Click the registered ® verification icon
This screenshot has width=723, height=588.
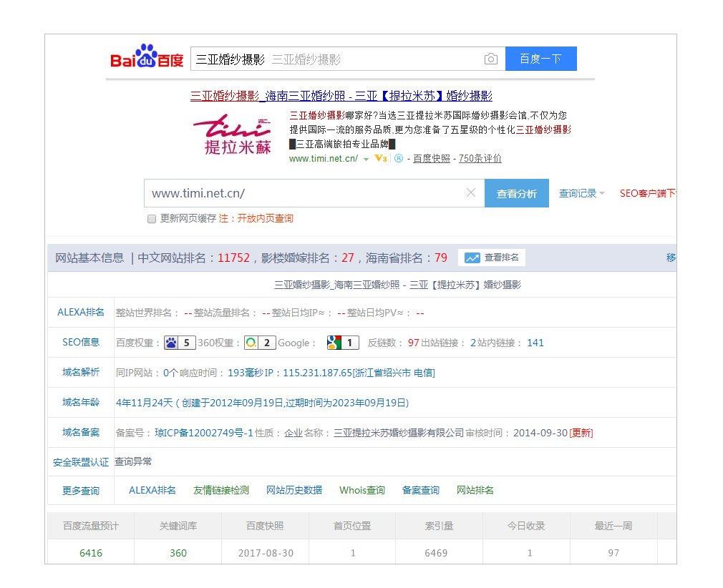point(399,159)
